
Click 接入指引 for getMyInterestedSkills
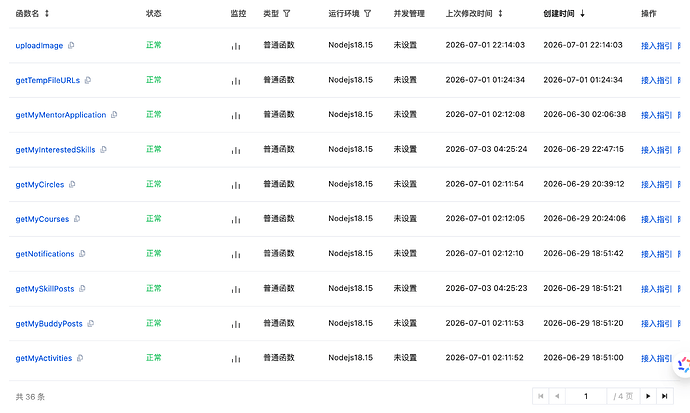656,150
